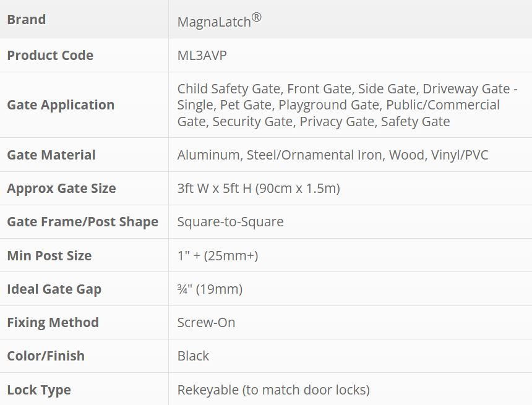Image resolution: width=532 pixels, height=405 pixels.
Task: Click the Gate Frame/Post Shape label
Action: tap(82, 222)
